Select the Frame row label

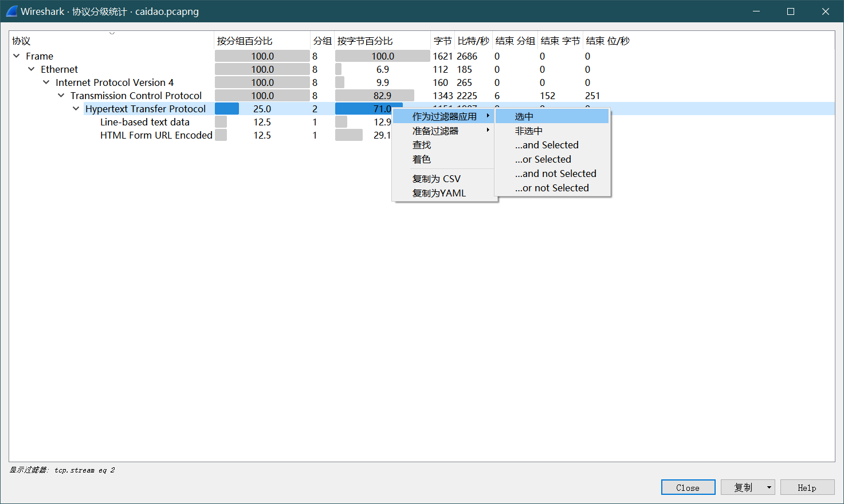(40, 56)
